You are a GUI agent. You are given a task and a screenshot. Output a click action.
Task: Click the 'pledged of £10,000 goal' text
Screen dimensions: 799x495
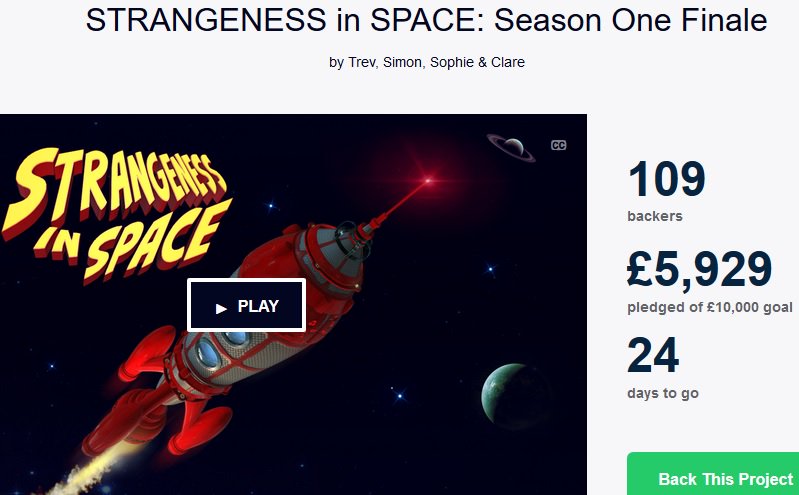point(710,307)
